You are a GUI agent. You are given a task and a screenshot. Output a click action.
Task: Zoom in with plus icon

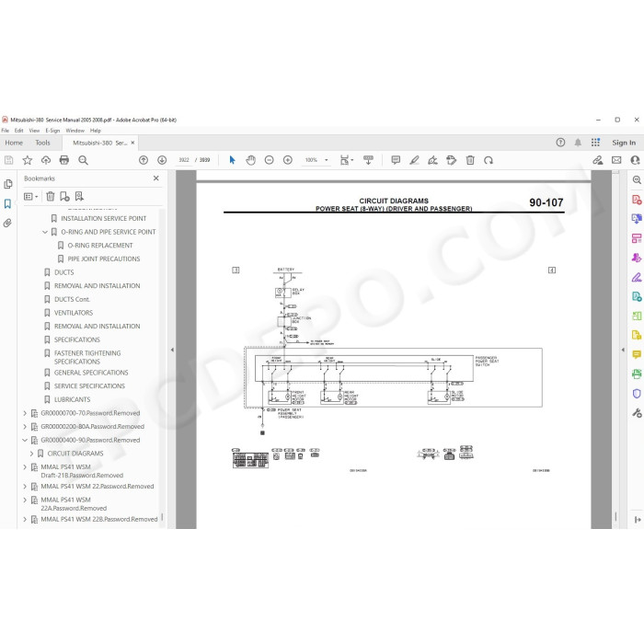[288, 160]
